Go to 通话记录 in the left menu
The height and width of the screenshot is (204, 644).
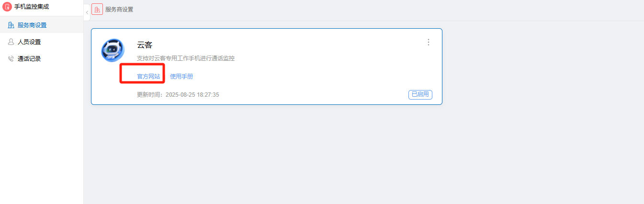click(x=42, y=59)
